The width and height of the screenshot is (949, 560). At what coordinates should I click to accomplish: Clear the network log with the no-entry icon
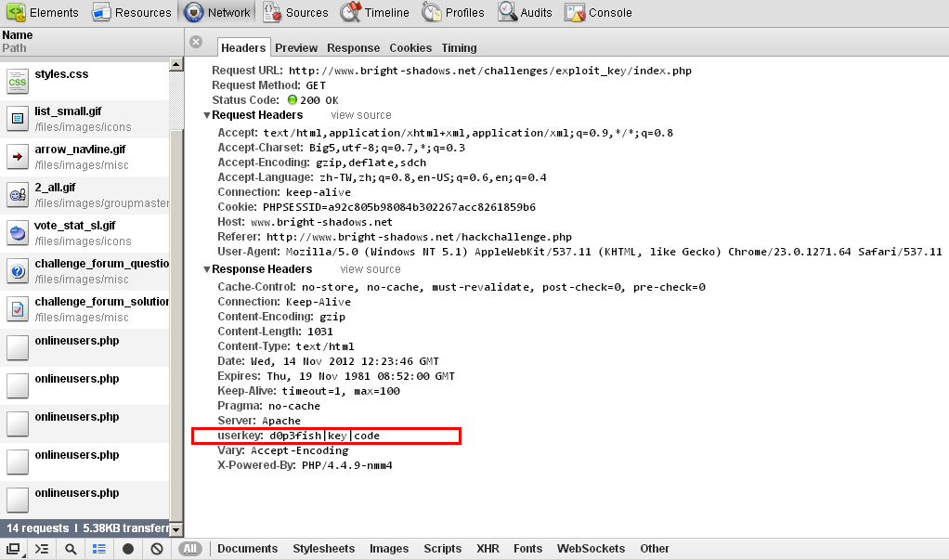point(155,549)
